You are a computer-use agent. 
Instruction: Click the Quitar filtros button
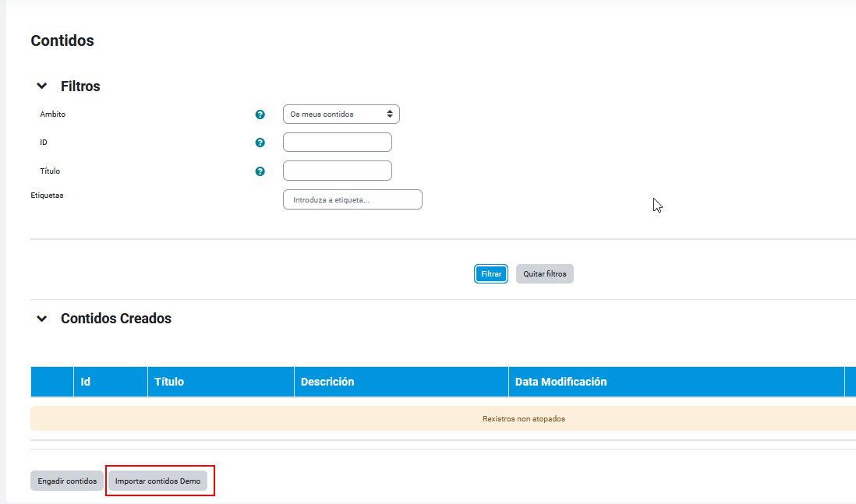[544, 274]
